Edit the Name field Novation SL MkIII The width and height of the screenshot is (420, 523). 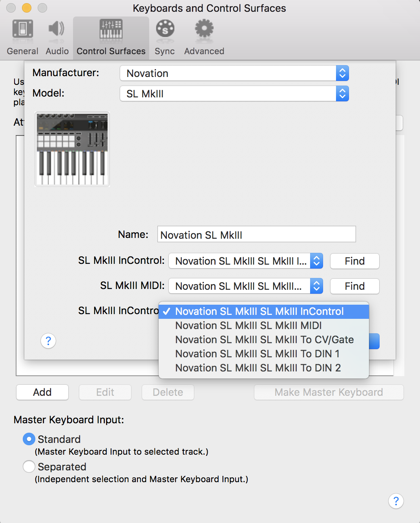257,234
